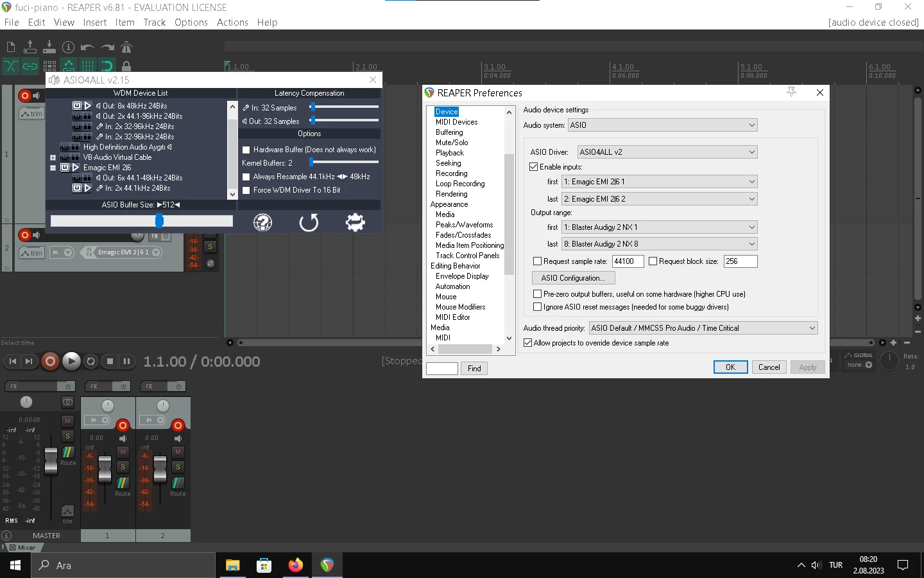Toggle Allow projects to override sample rate
The height and width of the screenshot is (578, 924).
click(x=528, y=343)
